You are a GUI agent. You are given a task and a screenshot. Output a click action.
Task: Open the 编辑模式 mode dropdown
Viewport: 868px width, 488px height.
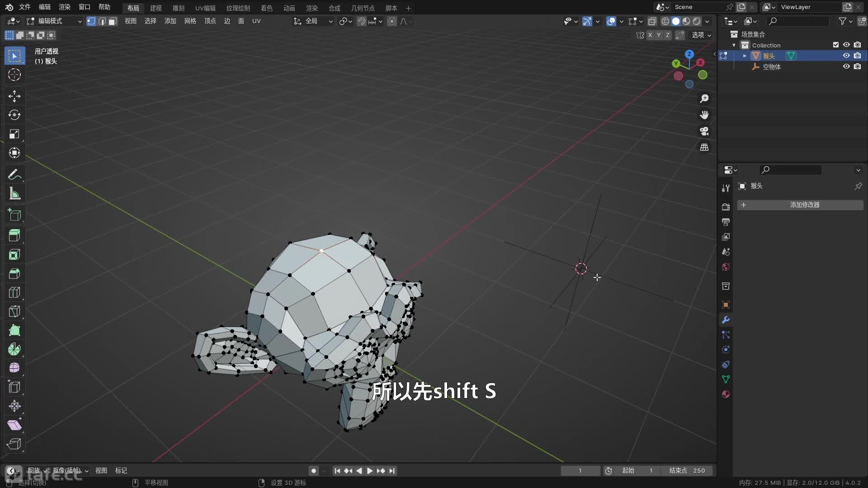click(x=54, y=21)
